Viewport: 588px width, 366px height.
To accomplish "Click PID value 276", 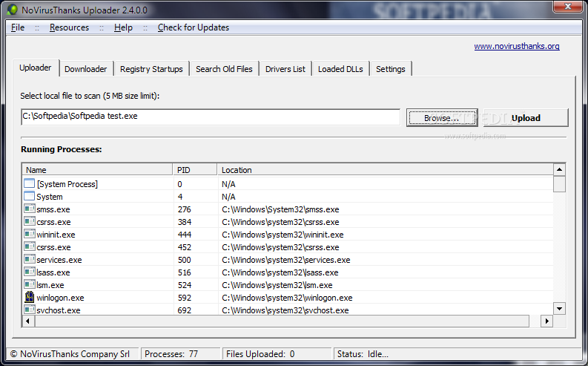I will [x=185, y=209].
